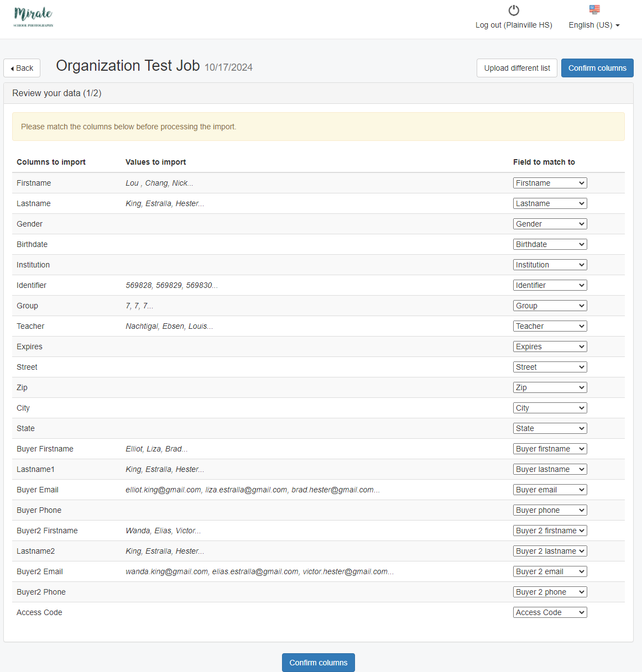Viewport: 642px width, 672px height.
Task: Open the Lastname field match dropdown
Action: (550, 203)
